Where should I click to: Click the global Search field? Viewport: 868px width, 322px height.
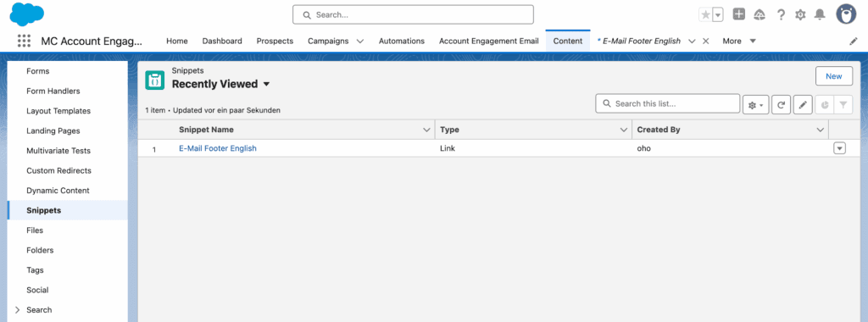[413, 15]
